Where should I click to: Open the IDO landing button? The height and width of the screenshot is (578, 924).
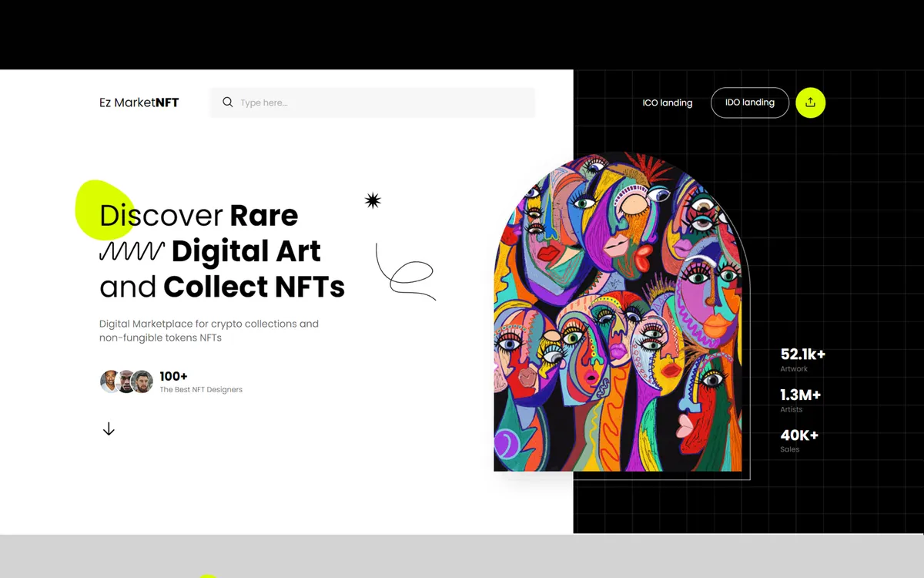click(x=750, y=102)
